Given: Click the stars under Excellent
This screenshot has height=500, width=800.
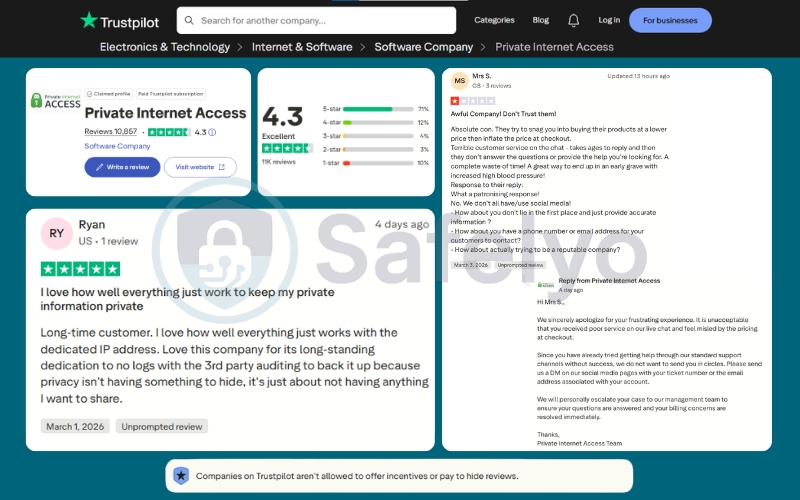Looking at the screenshot, I should click(287, 148).
